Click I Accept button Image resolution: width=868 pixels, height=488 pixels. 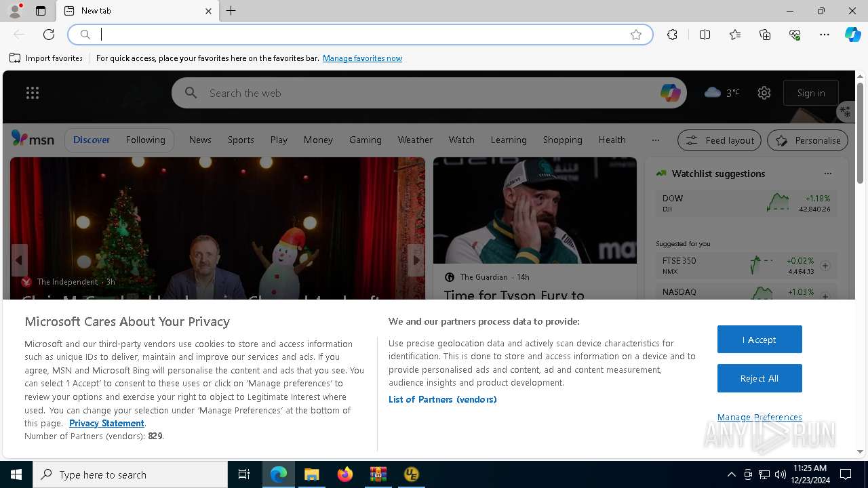tap(759, 340)
